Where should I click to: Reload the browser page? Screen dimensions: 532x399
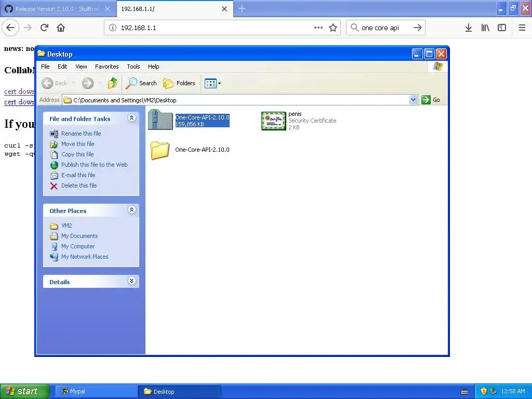(45, 28)
